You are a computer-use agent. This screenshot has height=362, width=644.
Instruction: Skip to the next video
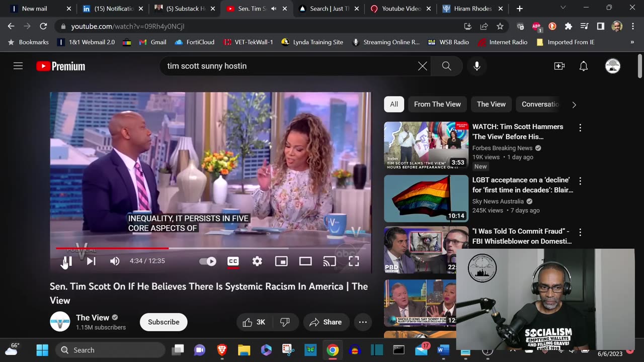pyautogui.click(x=91, y=261)
